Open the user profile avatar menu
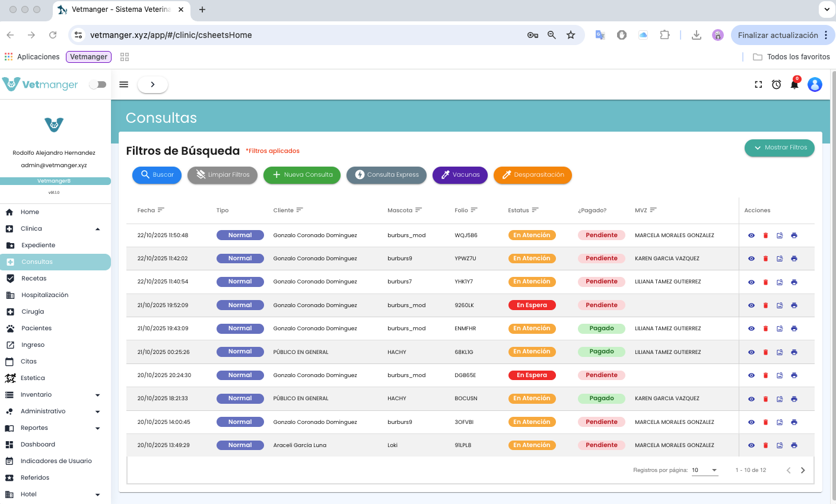This screenshot has width=836, height=504. [x=815, y=85]
